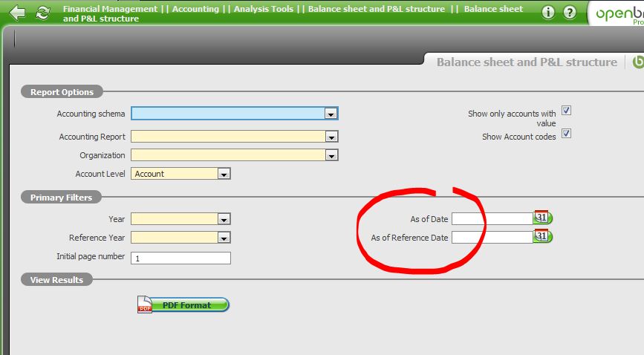Open the help question mark icon
This screenshot has width=644, height=355.
[569, 13]
